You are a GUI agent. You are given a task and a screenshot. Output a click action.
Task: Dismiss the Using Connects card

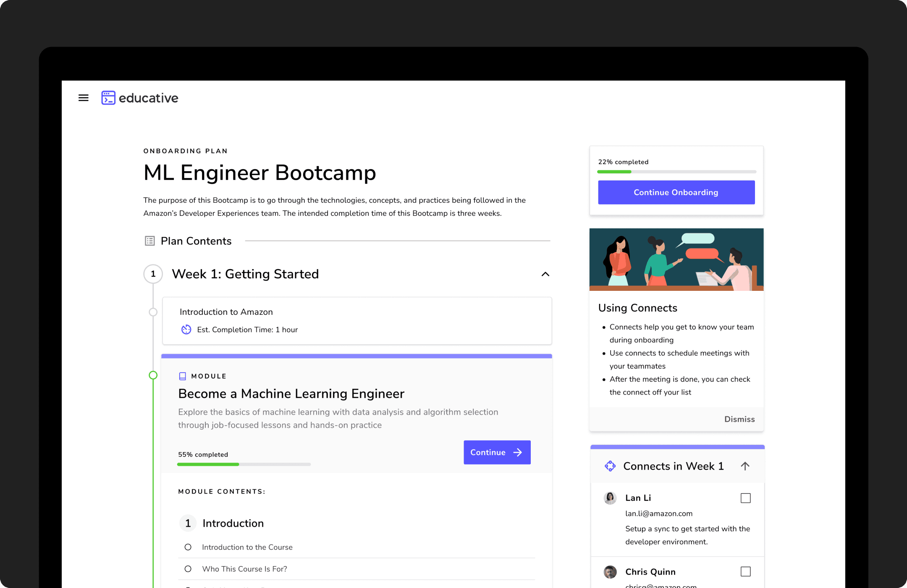(x=739, y=419)
